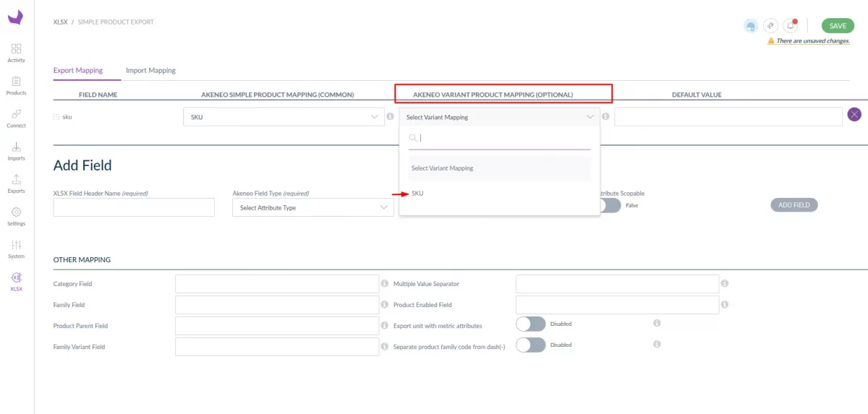Collapse the Select Variant Mapping dropdown

(499, 117)
